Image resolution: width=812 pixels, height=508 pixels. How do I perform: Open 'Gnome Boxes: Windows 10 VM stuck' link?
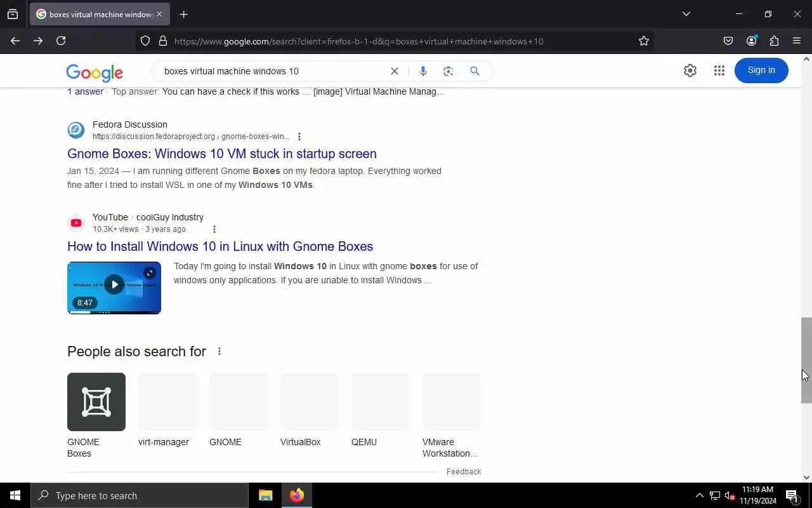222,154
